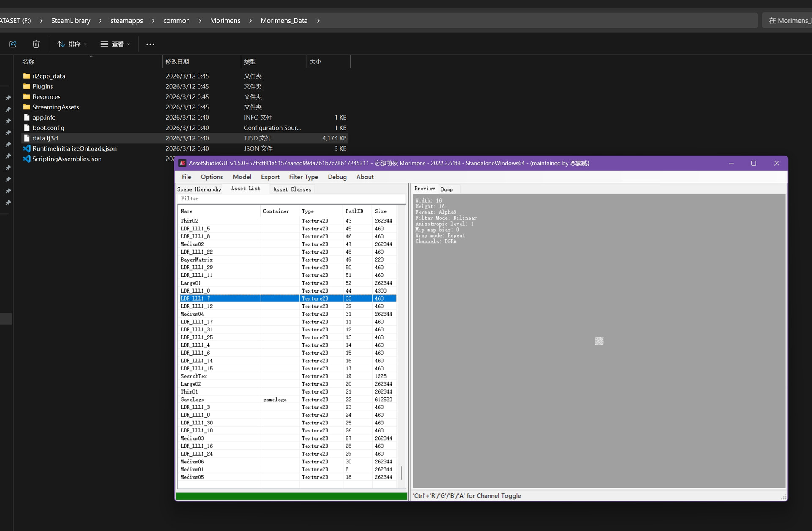
Task: Click the SteamLibrary breadcrumb link
Action: (x=71, y=21)
